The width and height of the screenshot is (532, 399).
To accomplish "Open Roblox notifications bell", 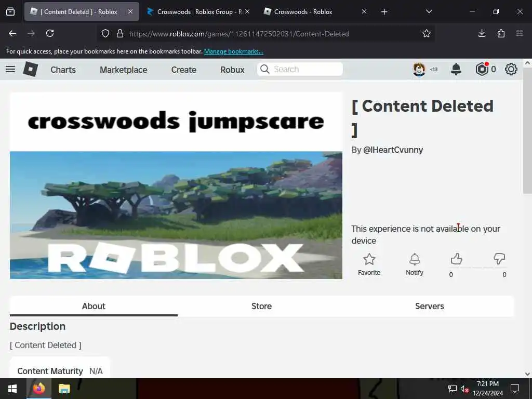I will (456, 69).
